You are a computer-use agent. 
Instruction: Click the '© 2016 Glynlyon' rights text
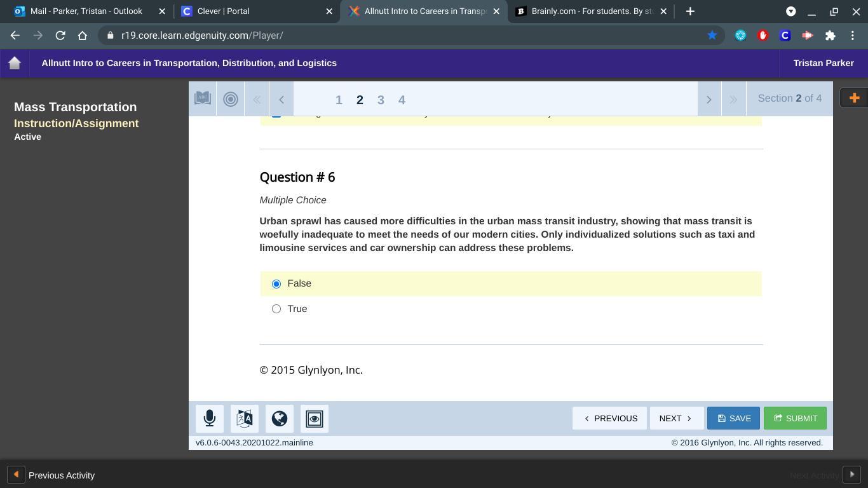tap(747, 443)
